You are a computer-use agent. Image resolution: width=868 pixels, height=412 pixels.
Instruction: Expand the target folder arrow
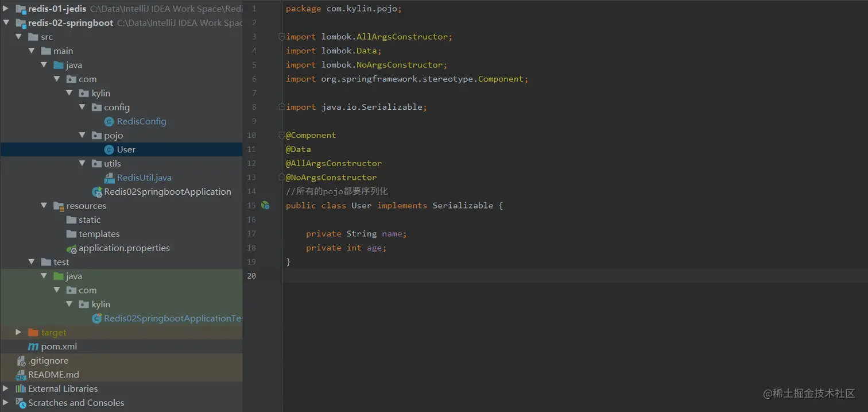[x=18, y=332]
